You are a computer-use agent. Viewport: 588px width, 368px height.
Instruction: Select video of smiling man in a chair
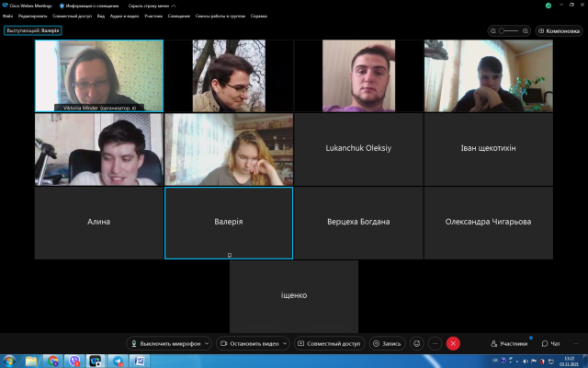pos(99,149)
